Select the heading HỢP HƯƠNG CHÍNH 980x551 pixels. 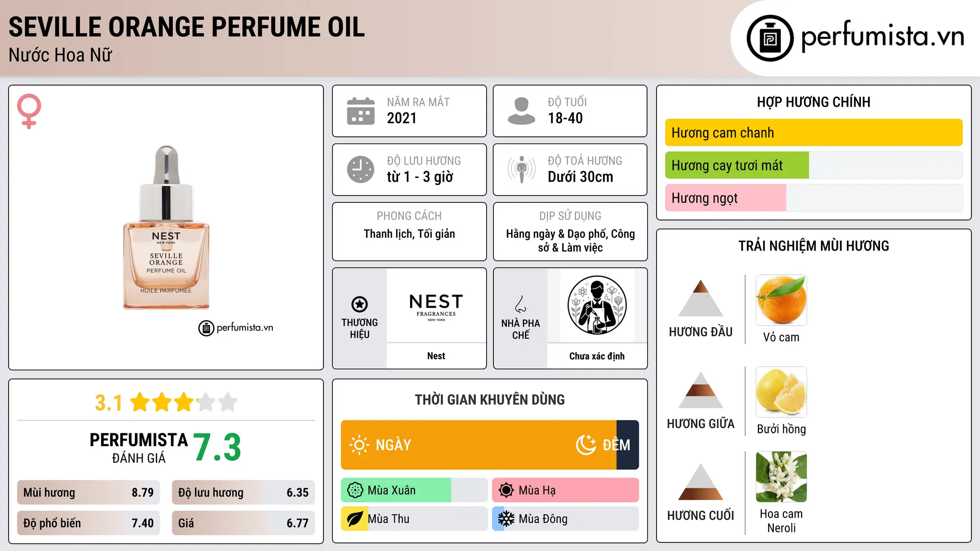813,102
